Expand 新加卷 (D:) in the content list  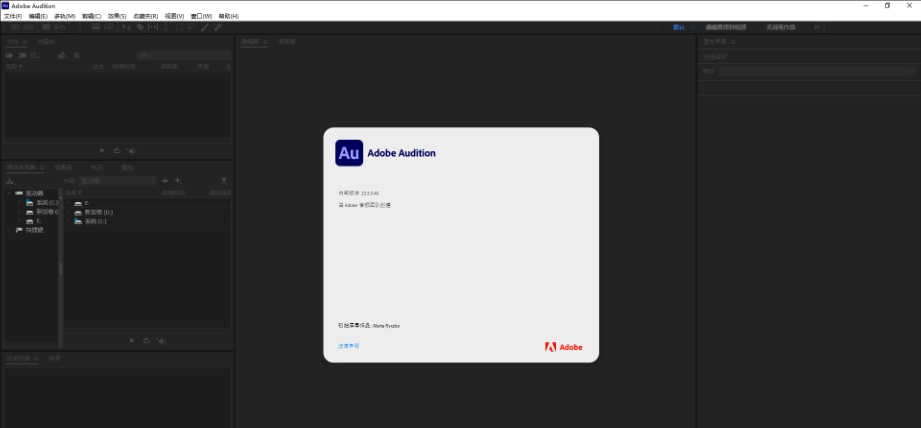point(68,212)
